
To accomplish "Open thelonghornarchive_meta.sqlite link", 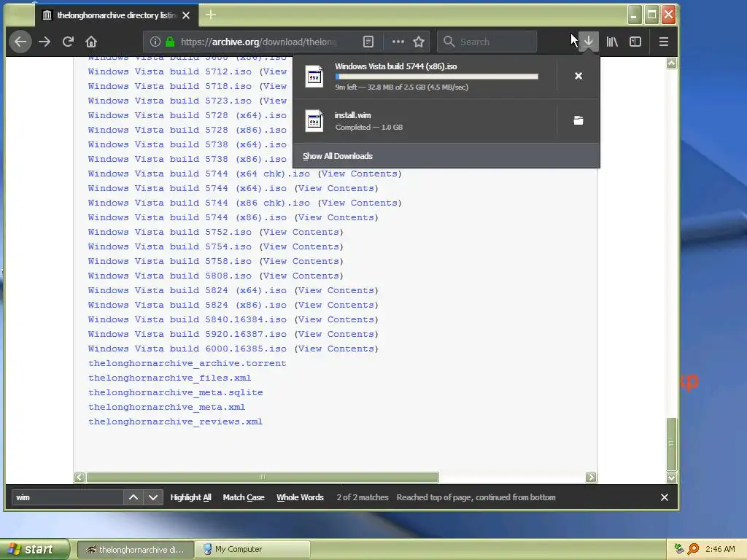I will point(175,392).
